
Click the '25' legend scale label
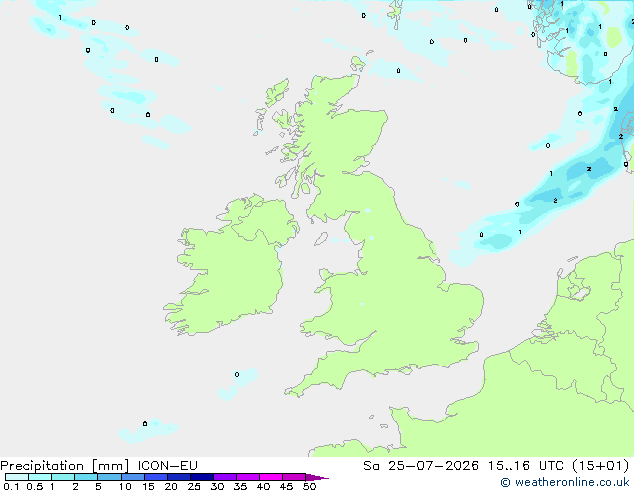coord(194,486)
